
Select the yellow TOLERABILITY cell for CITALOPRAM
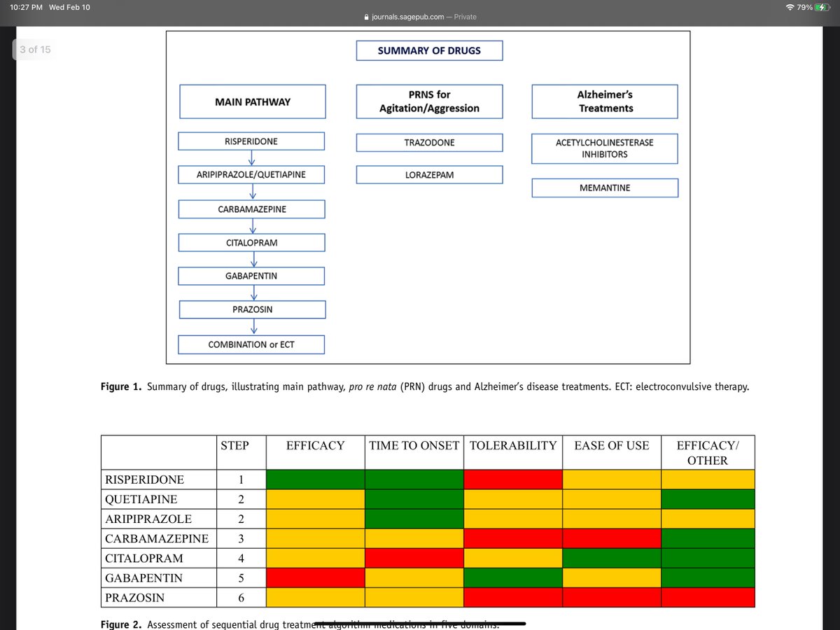point(513,558)
